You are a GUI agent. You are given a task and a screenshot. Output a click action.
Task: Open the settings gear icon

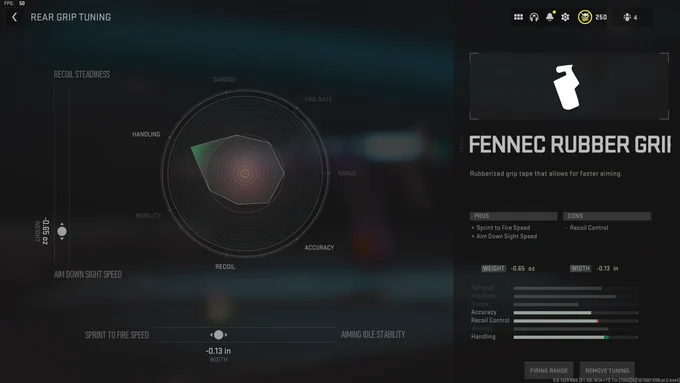tap(565, 17)
